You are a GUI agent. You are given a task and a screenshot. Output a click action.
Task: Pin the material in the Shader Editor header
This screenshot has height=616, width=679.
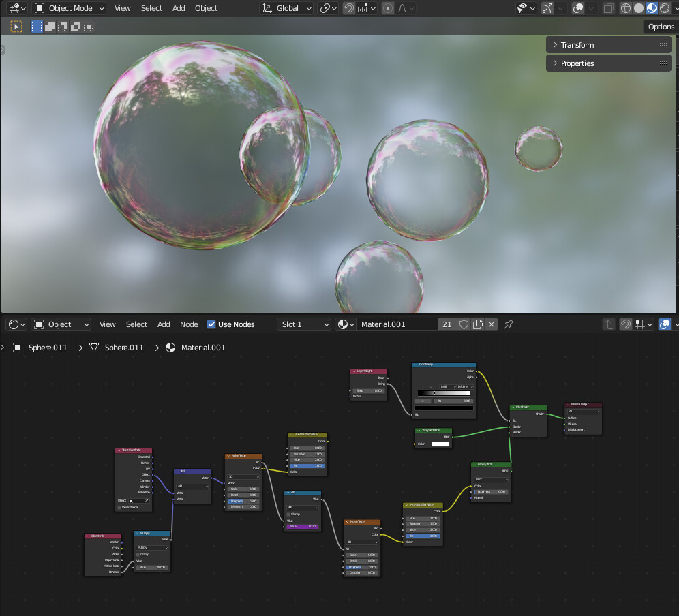(x=509, y=324)
